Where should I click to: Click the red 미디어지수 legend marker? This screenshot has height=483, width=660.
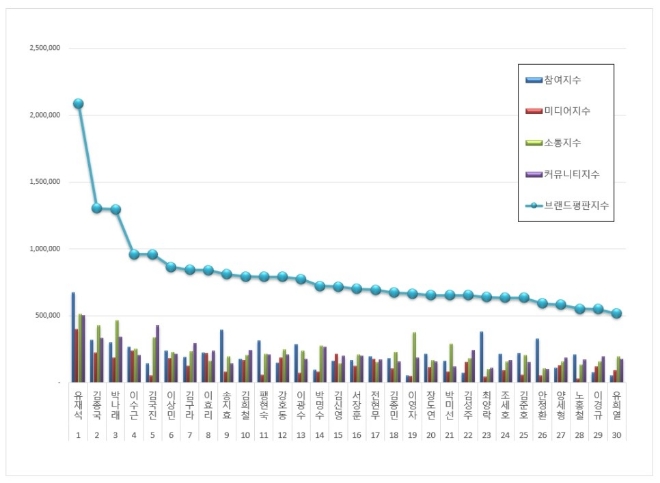click(x=535, y=110)
